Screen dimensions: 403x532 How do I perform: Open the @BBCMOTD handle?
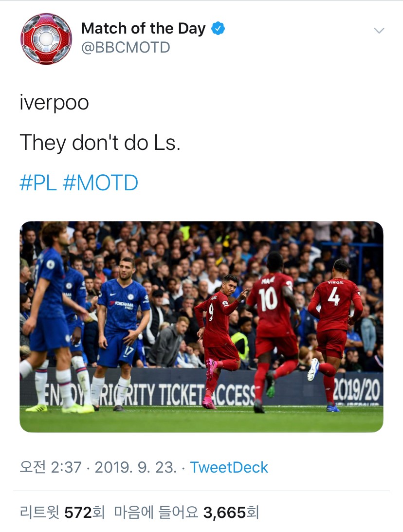click(126, 48)
